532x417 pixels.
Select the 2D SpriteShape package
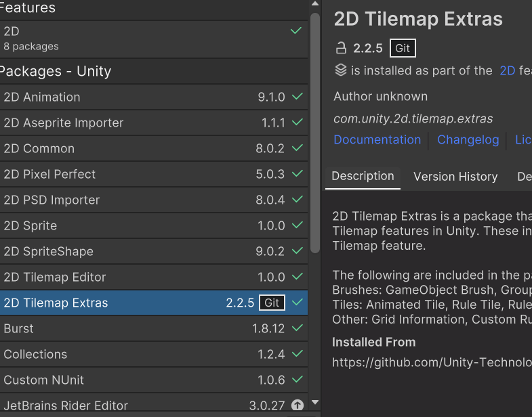point(154,252)
